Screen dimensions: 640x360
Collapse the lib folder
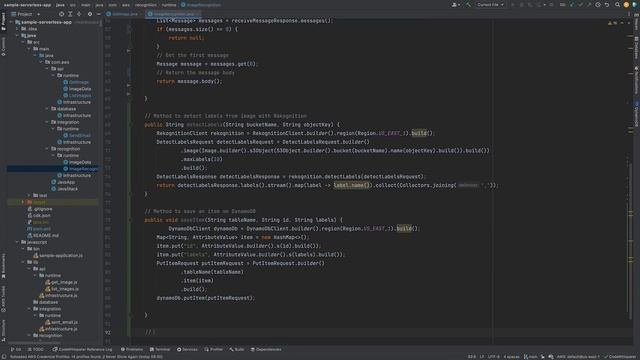coord(23,262)
